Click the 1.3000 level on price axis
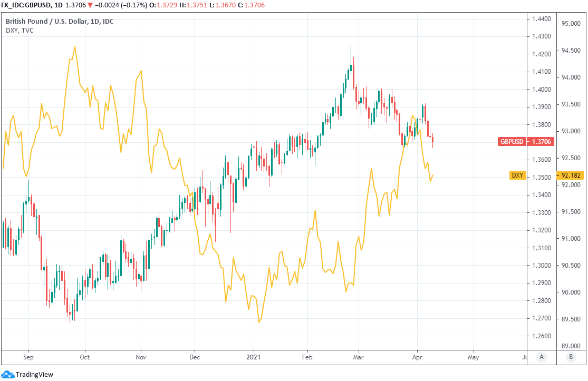 [542, 266]
